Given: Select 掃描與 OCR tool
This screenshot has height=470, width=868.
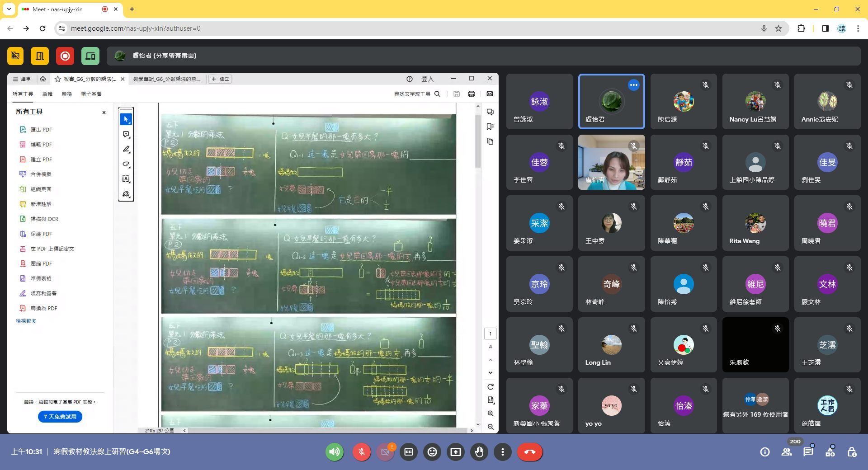Looking at the screenshot, I should coord(44,219).
